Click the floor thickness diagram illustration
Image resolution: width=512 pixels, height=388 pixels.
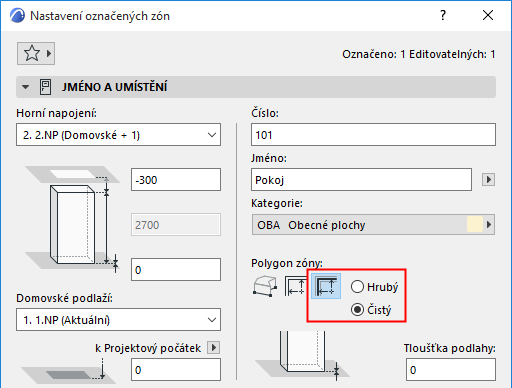tap(303, 356)
